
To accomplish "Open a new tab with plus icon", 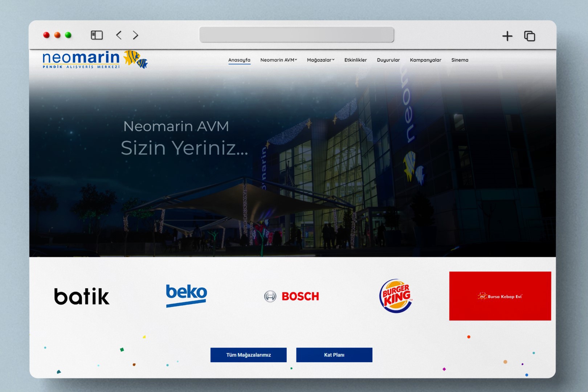I will pyautogui.click(x=507, y=36).
